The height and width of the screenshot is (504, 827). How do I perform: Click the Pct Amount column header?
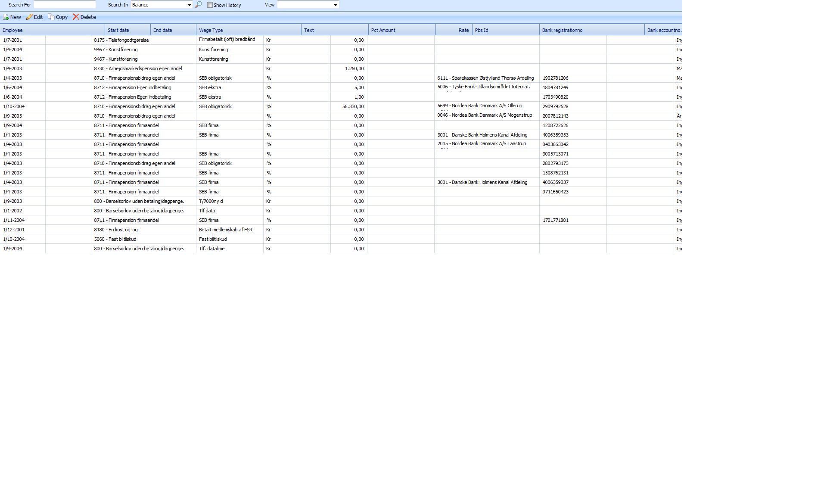[383, 30]
